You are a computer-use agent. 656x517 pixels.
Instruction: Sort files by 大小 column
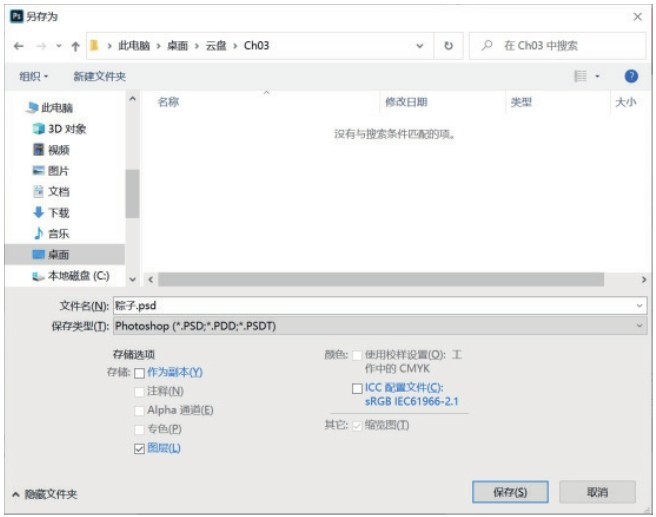(x=625, y=102)
